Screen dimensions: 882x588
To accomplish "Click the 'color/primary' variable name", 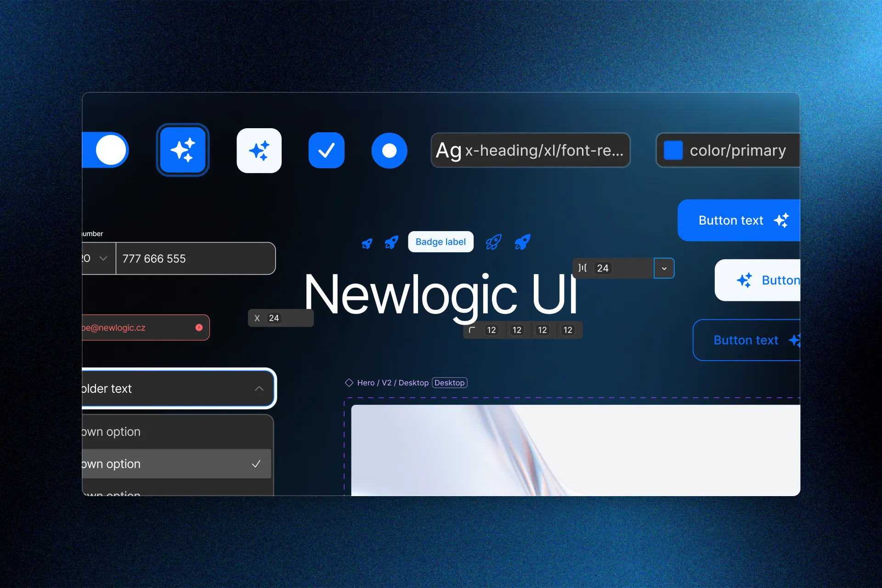I will (x=738, y=150).
